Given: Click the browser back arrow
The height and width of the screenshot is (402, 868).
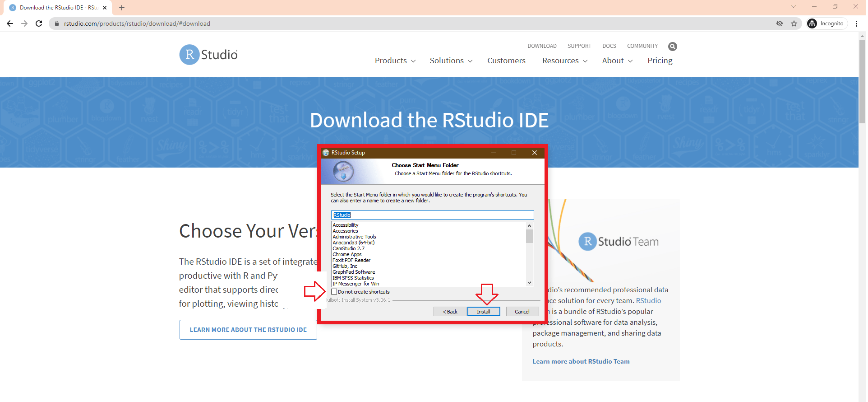Looking at the screenshot, I should [x=10, y=23].
